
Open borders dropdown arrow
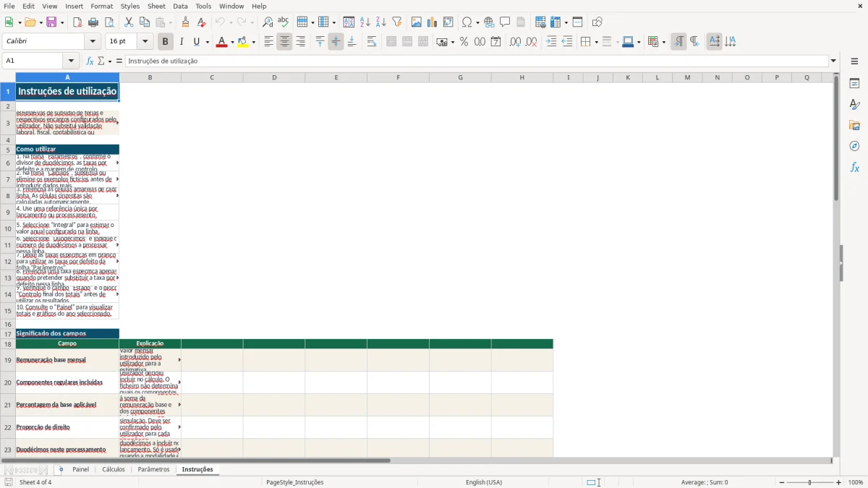[x=596, y=42]
